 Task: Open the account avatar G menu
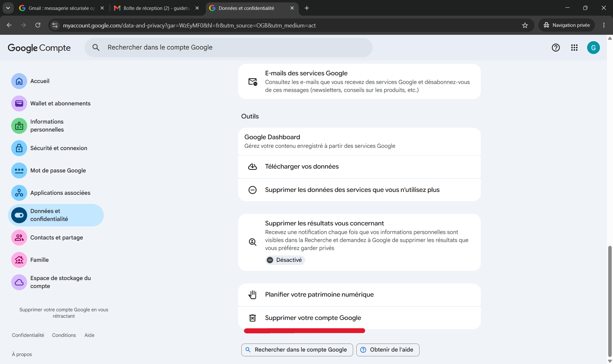pyautogui.click(x=594, y=48)
